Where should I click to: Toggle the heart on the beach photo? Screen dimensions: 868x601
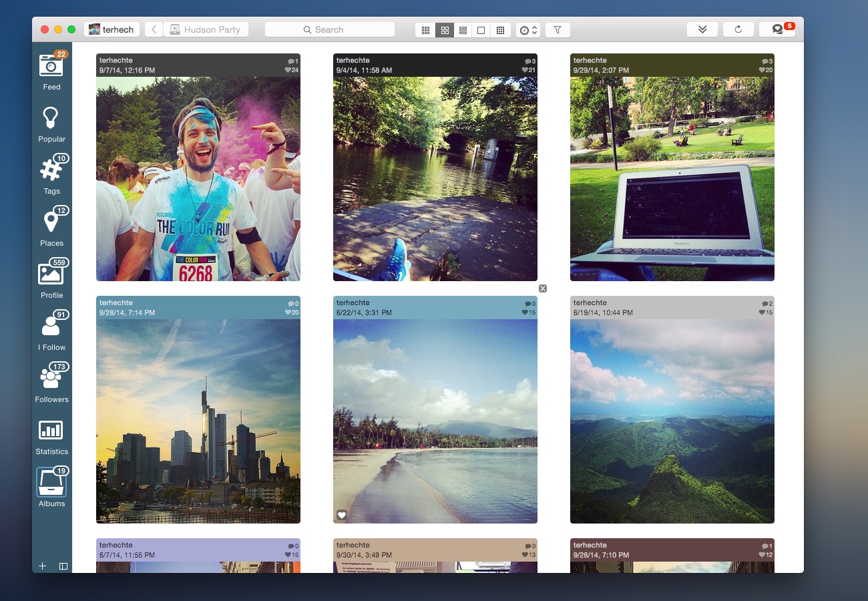[342, 515]
